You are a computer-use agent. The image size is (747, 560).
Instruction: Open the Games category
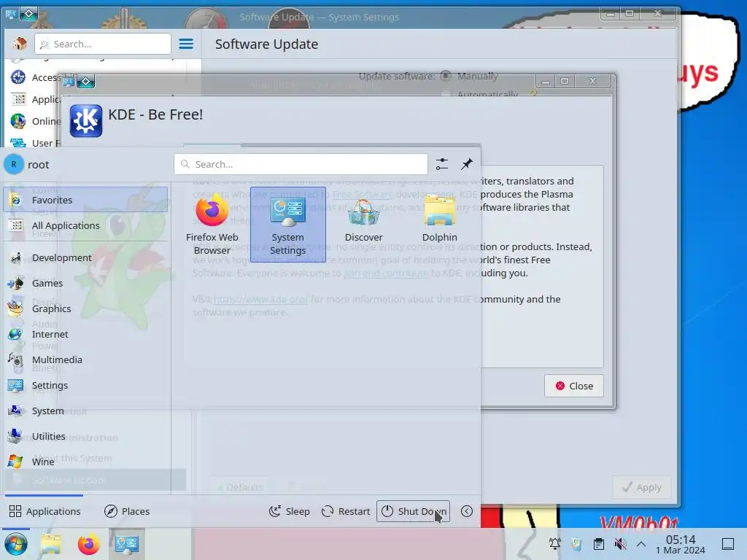(x=86, y=283)
